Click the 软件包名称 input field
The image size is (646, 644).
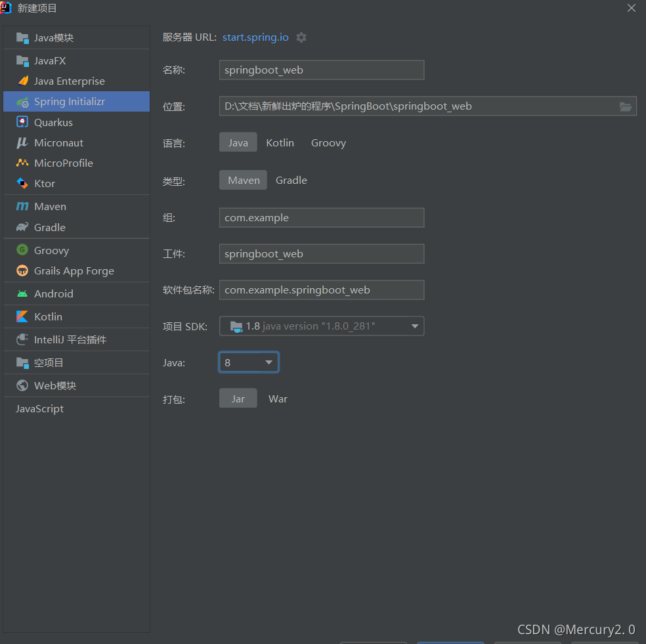pyautogui.click(x=322, y=290)
